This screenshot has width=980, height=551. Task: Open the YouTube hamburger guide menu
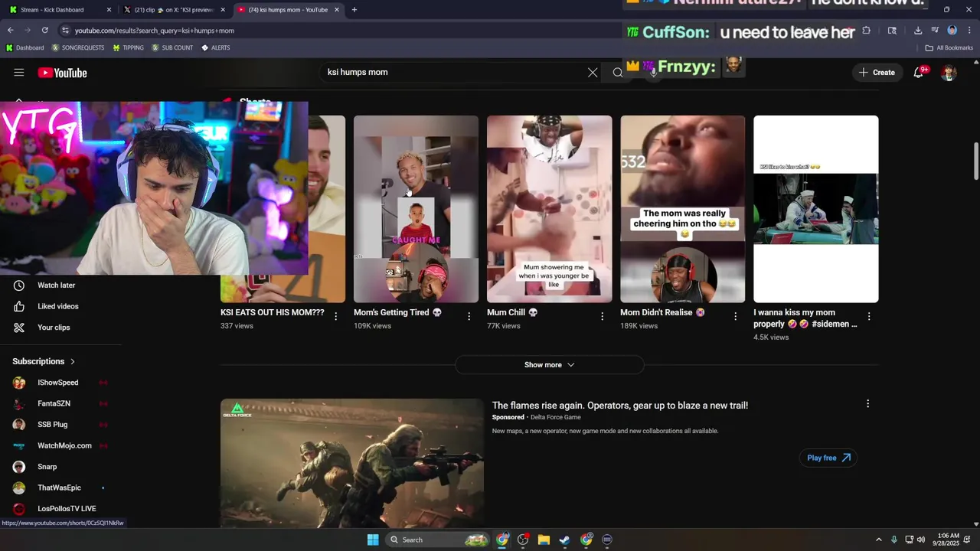pyautogui.click(x=19, y=73)
